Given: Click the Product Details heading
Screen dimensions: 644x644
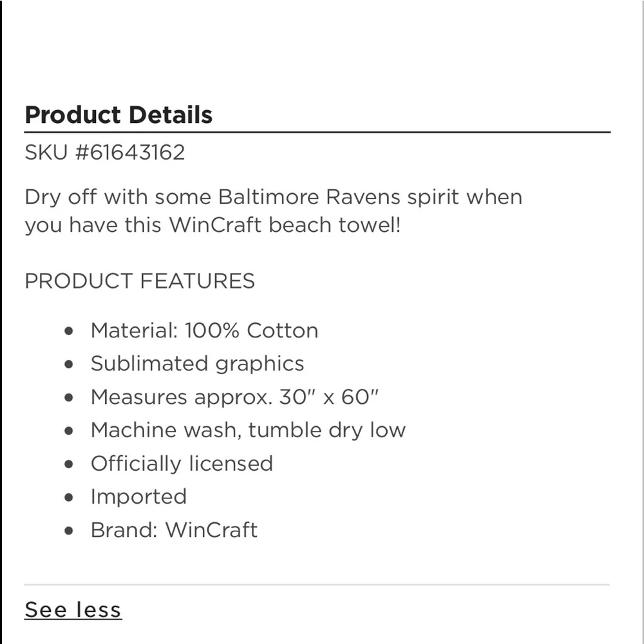Looking at the screenshot, I should [x=118, y=115].
